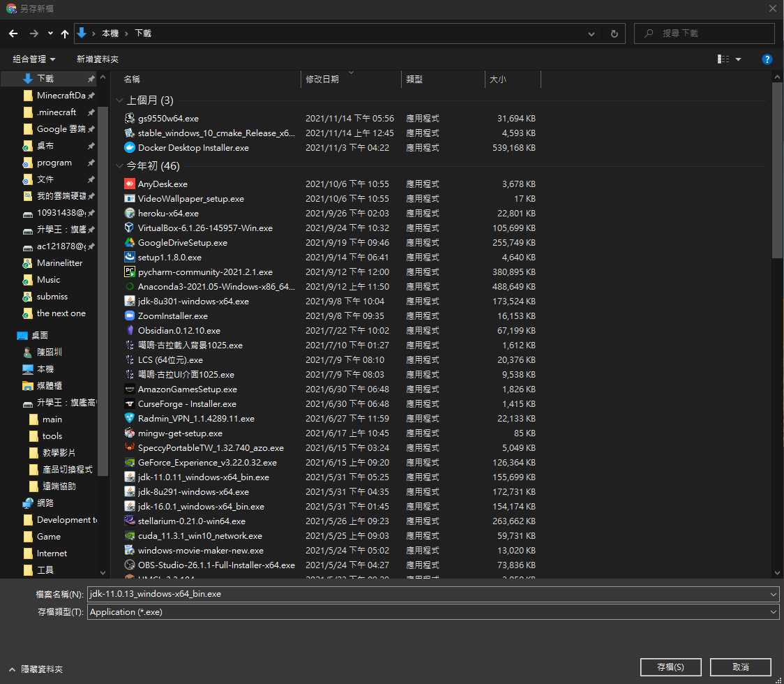Select the VideoWallpaper_setup.exe icon
784x684 pixels.
[130, 199]
